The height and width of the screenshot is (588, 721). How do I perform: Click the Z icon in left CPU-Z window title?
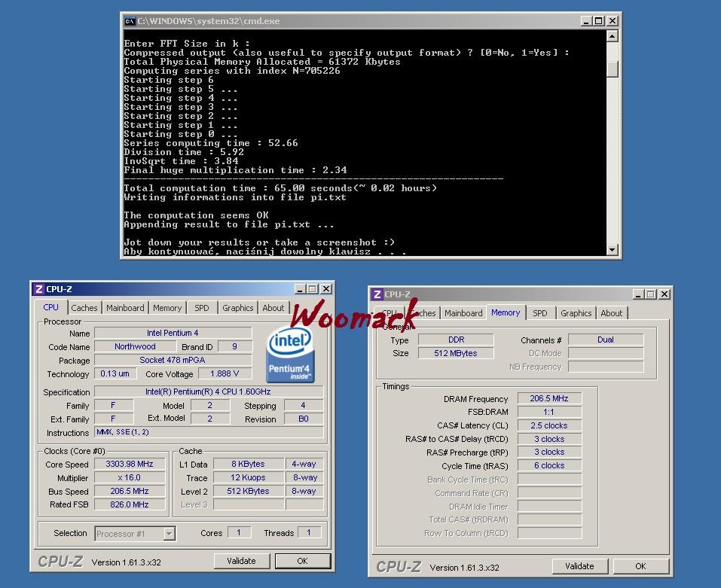39,289
